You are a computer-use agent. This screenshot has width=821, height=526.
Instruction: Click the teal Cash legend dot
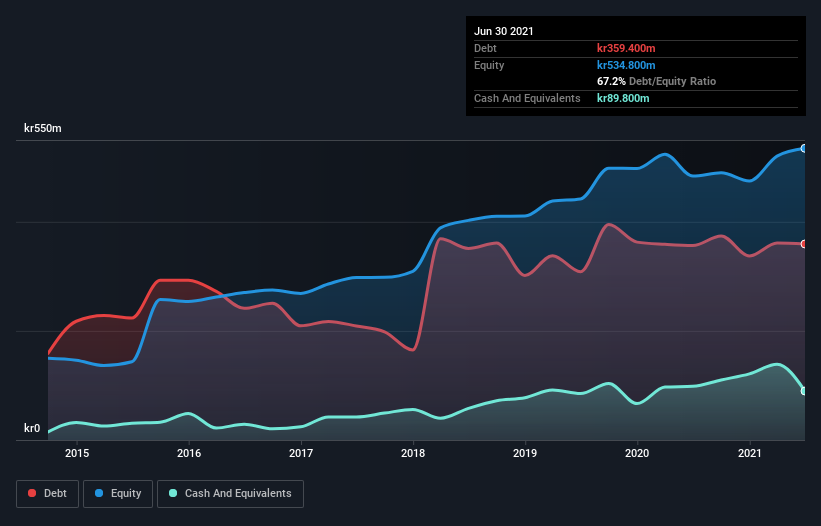(x=173, y=493)
